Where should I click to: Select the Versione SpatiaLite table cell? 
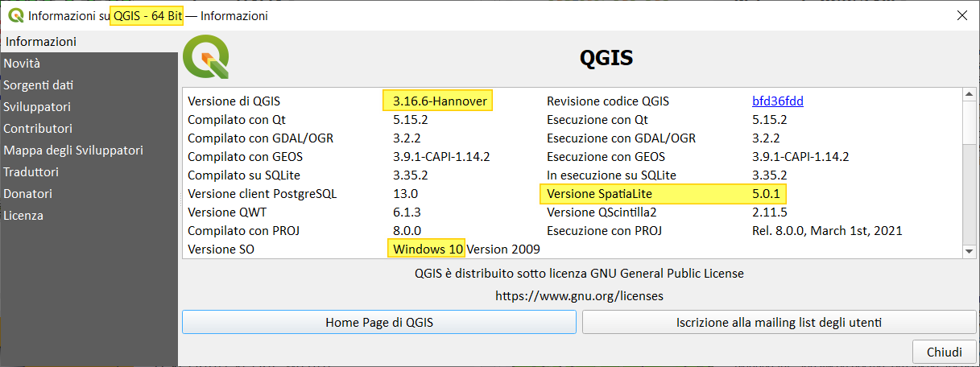599,194
